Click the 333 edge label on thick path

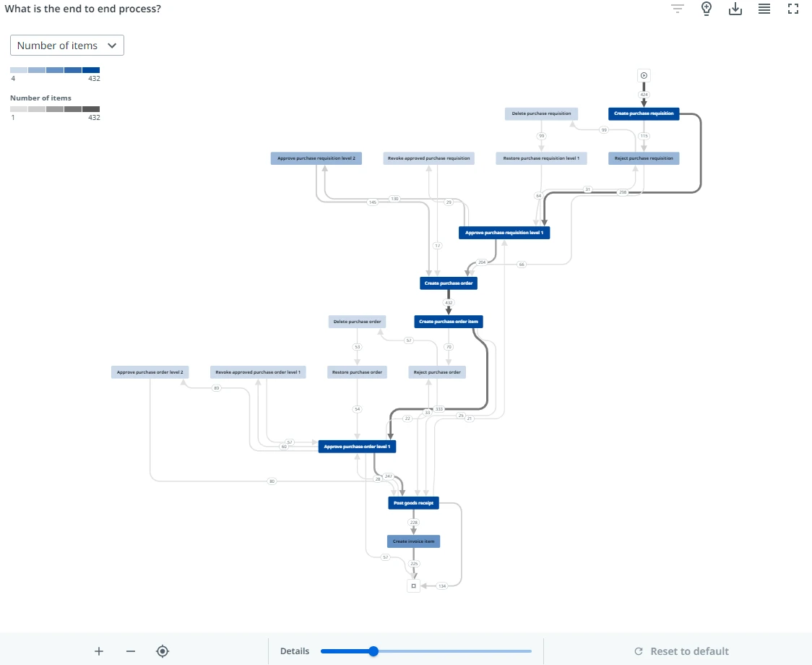coord(439,409)
